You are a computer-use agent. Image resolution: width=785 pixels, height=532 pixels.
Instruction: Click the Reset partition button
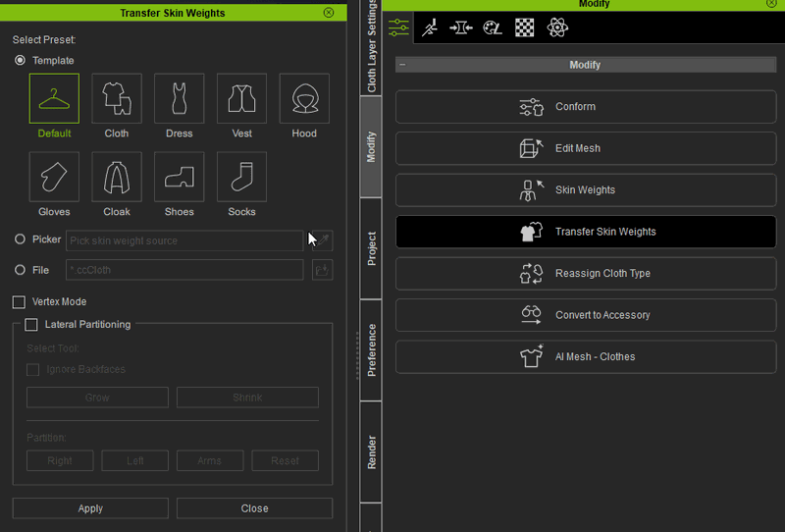click(285, 460)
